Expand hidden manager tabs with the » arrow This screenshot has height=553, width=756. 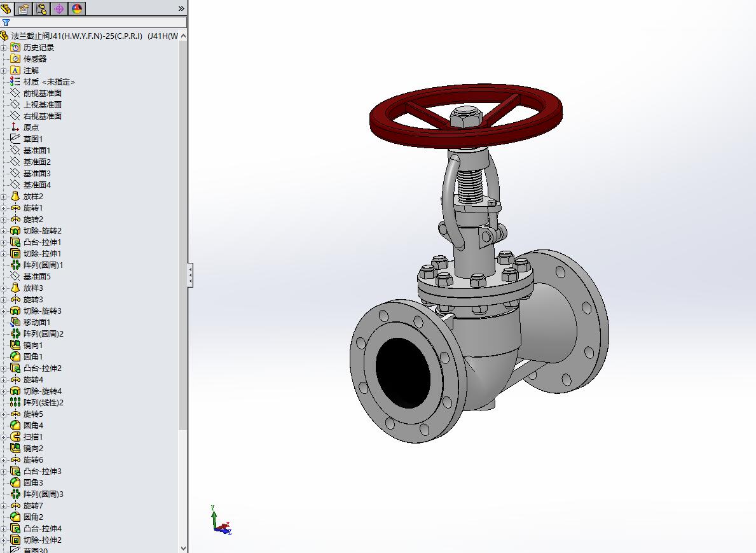point(181,8)
